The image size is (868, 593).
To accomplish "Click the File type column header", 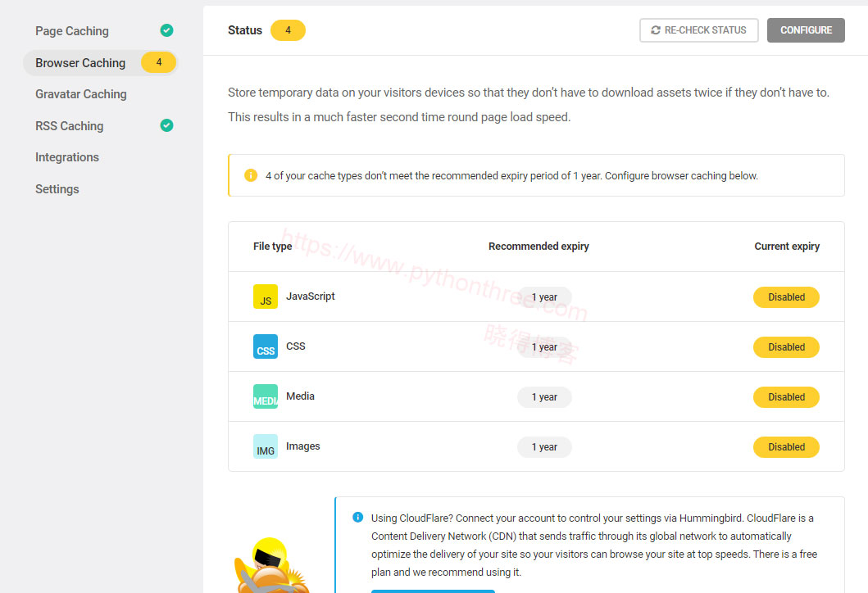I will pos(273,247).
